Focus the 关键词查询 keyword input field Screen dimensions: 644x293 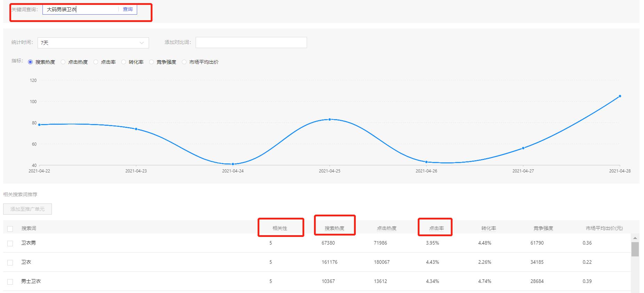coord(80,9)
